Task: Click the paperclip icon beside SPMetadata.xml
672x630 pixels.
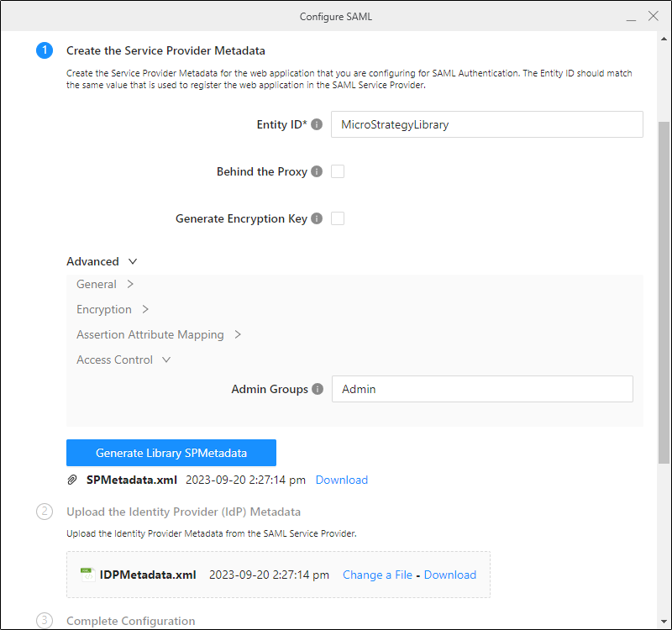Action: pos(72,480)
